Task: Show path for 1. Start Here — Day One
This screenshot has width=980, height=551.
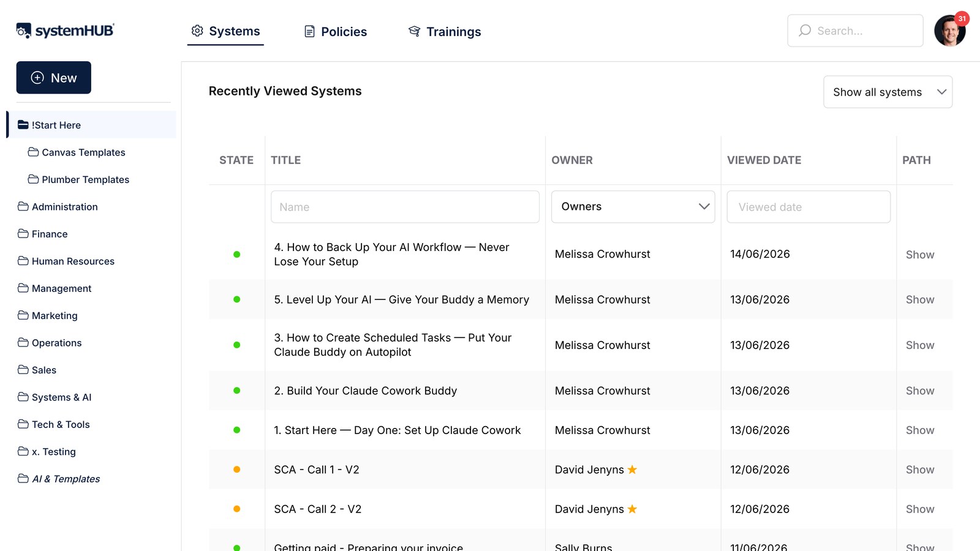Action: pyautogui.click(x=920, y=430)
